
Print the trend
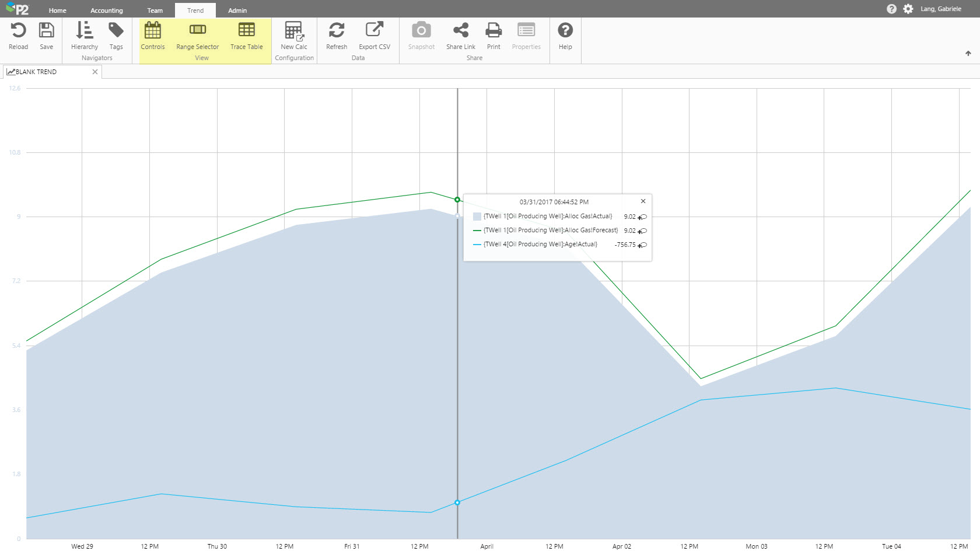(494, 30)
